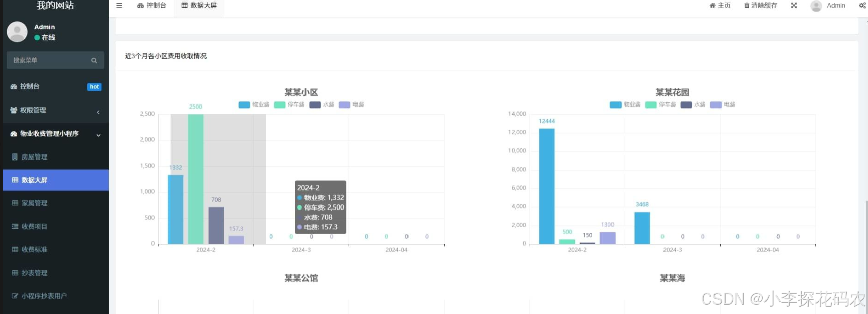Click the 小程序抄表用户 edit icon
This screenshot has width=868, height=314.
(x=15, y=296)
